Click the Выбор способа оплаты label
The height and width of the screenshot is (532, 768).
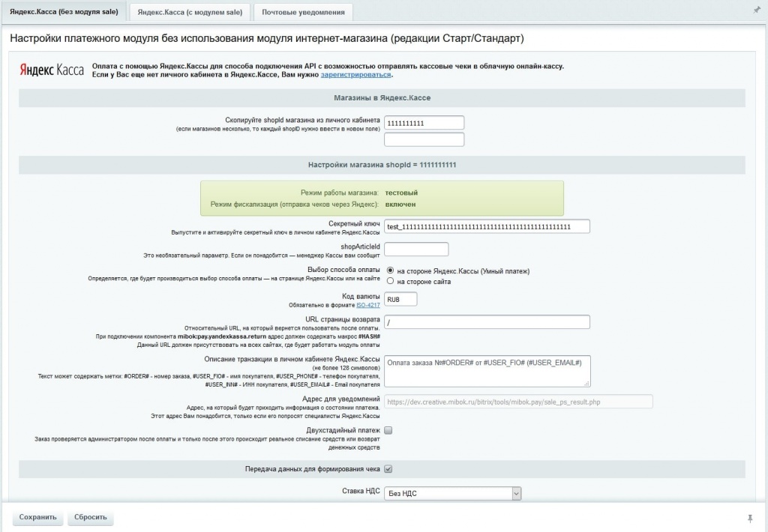tap(343, 270)
